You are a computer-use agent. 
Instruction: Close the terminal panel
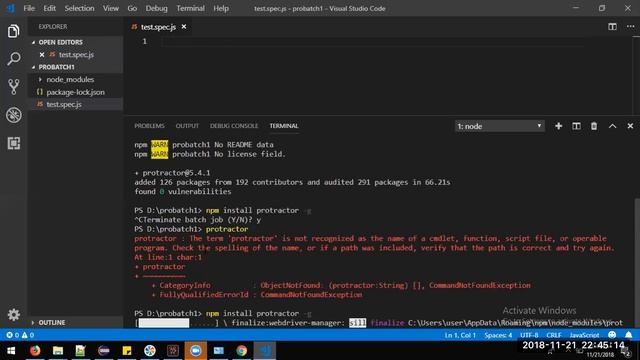(x=630, y=126)
